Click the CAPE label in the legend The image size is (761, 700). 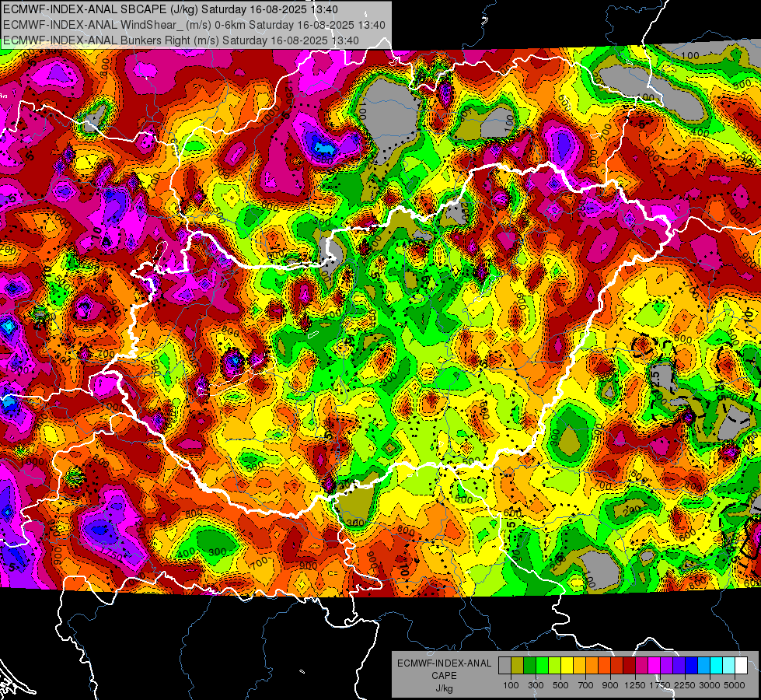click(444, 676)
